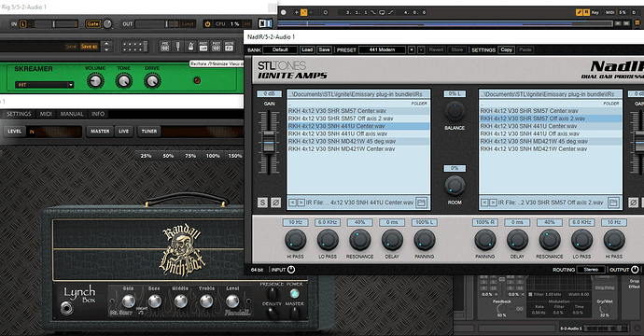The image size is (644, 336).
Task: Open the MANUAL tab
Action: (72, 114)
